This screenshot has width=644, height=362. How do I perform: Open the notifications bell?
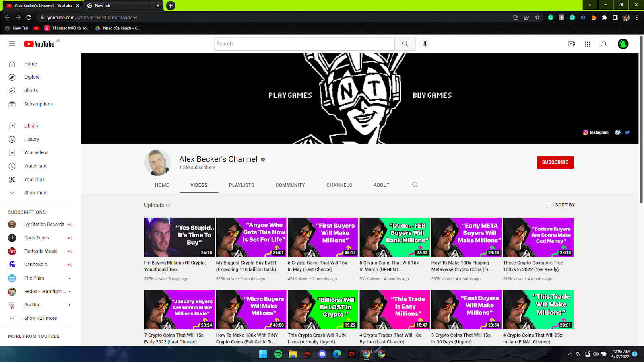coord(604,44)
